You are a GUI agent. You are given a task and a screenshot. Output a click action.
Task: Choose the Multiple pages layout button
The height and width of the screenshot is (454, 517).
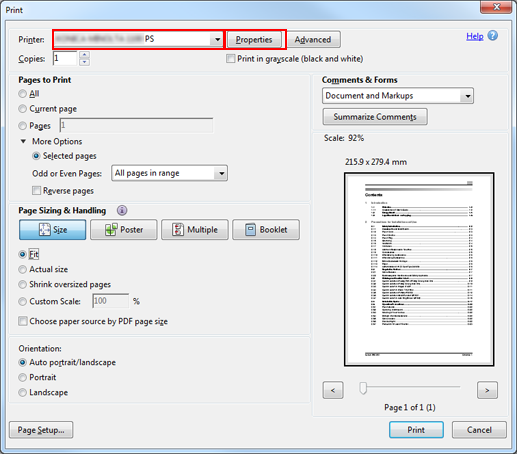click(195, 230)
